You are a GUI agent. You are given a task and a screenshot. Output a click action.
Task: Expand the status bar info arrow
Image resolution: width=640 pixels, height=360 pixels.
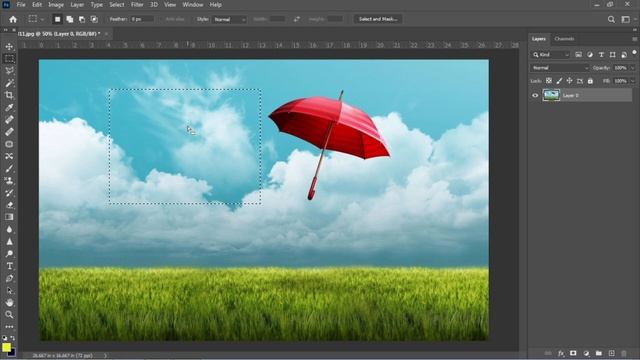105,356
